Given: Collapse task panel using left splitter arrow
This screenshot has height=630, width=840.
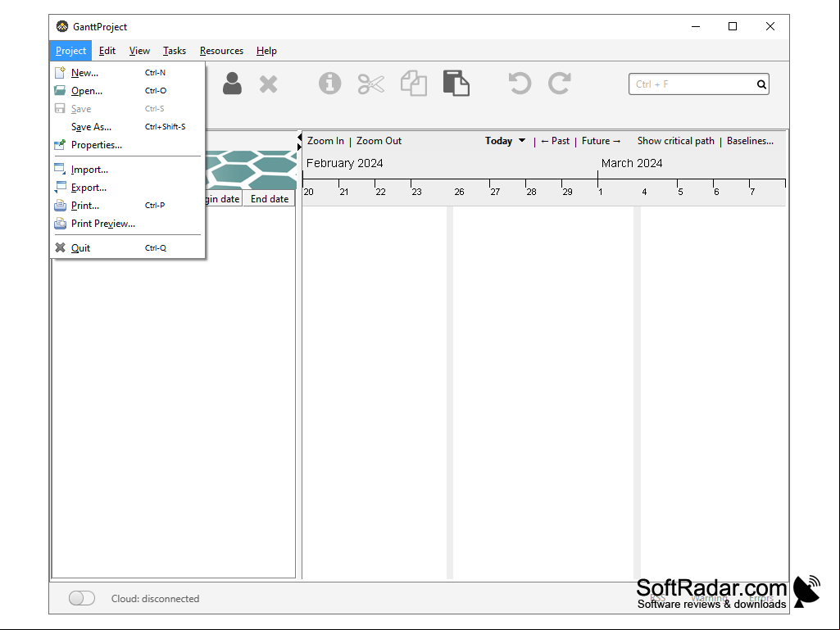Looking at the screenshot, I should click(299, 138).
